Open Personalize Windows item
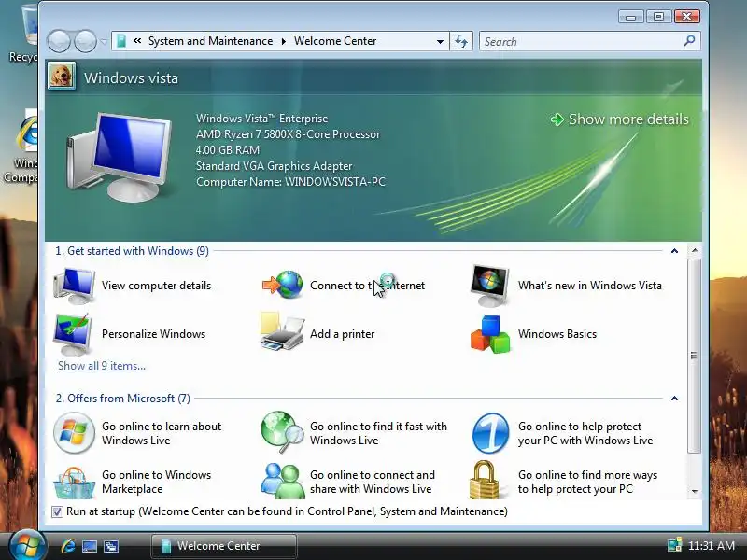The height and width of the screenshot is (560, 747). pos(130,334)
